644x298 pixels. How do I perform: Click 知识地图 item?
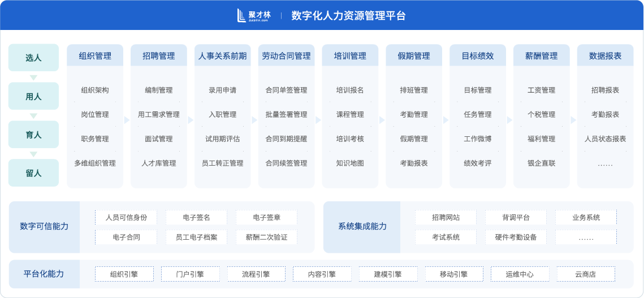point(350,163)
